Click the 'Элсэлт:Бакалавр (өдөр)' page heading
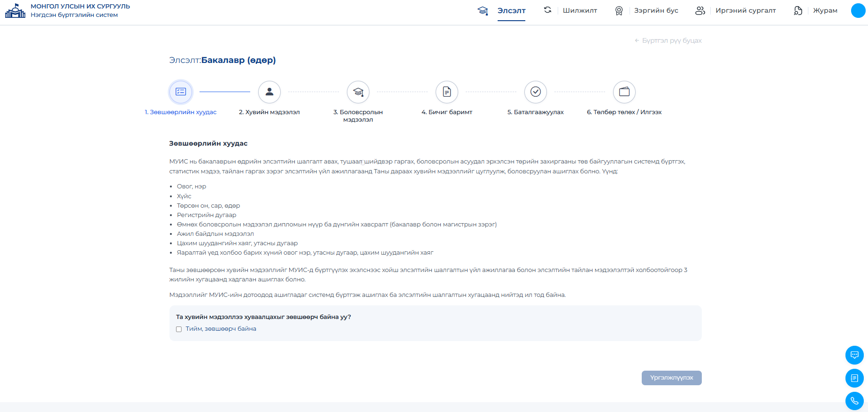This screenshot has width=868, height=412. (223, 60)
